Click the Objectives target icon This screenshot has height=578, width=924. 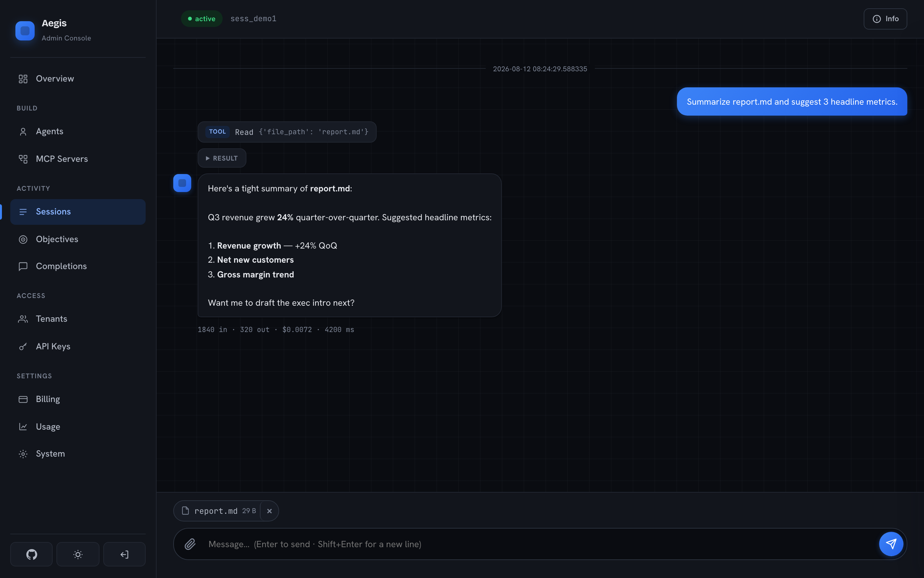(x=23, y=239)
